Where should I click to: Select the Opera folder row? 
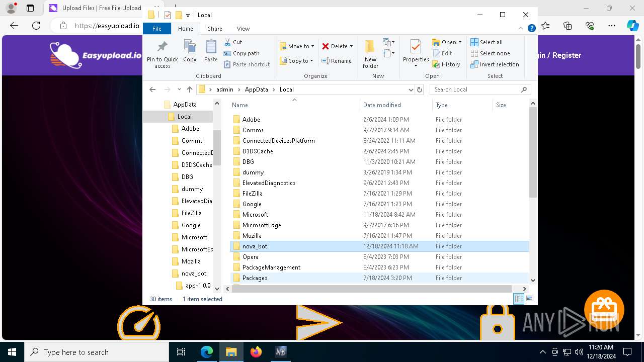[380, 257]
